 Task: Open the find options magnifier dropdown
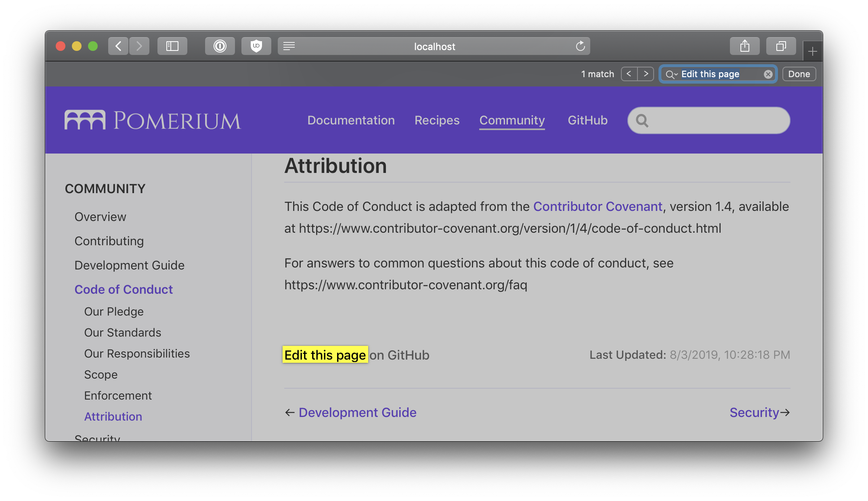pyautogui.click(x=671, y=74)
